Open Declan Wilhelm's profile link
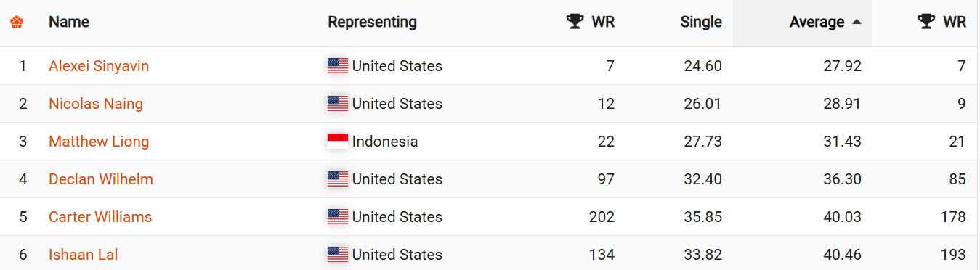This screenshot has height=270, width=980. click(101, 179)
